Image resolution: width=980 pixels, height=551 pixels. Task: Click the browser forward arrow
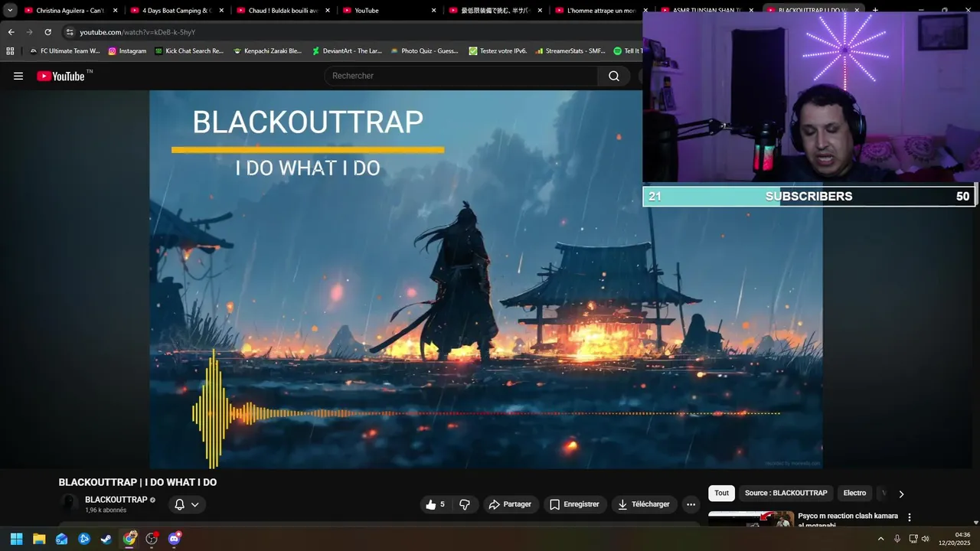[x=30, y=32]
